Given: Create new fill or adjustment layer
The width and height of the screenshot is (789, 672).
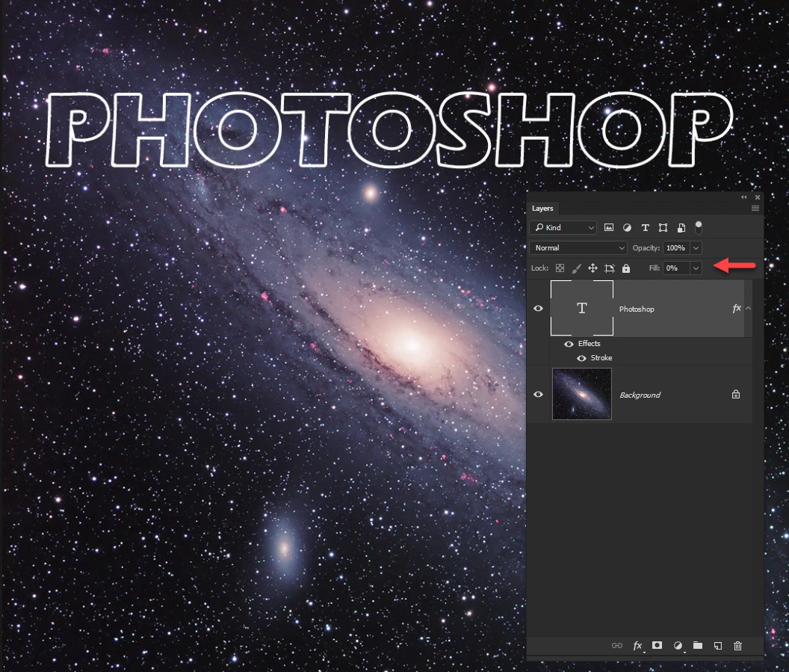Looking at the screenshot, I should [678, 645].
